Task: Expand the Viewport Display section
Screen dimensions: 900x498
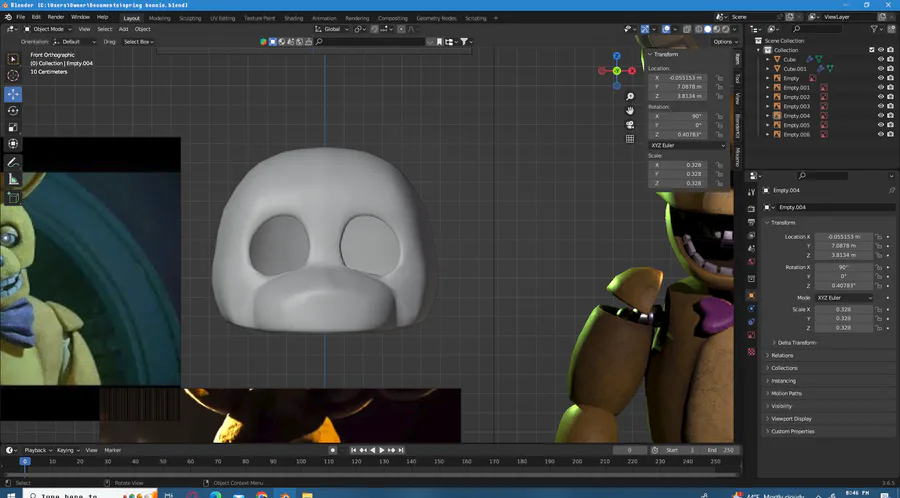Action: point(791,419)
